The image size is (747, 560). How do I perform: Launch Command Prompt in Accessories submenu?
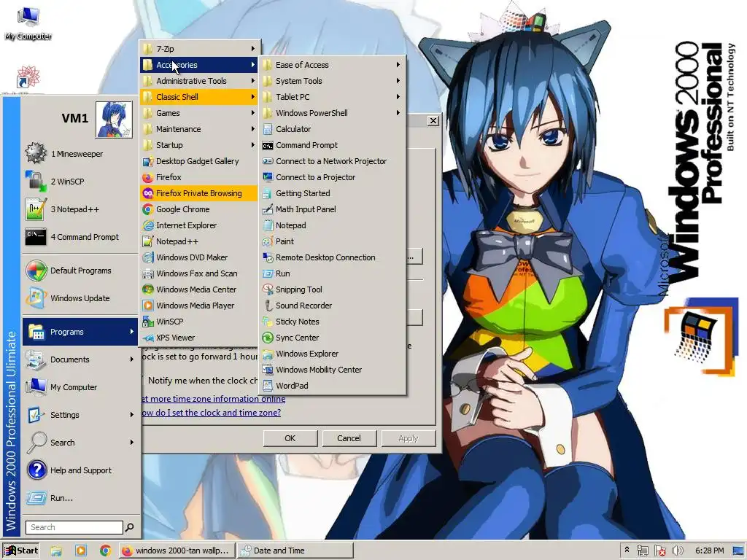coord(332,145)
